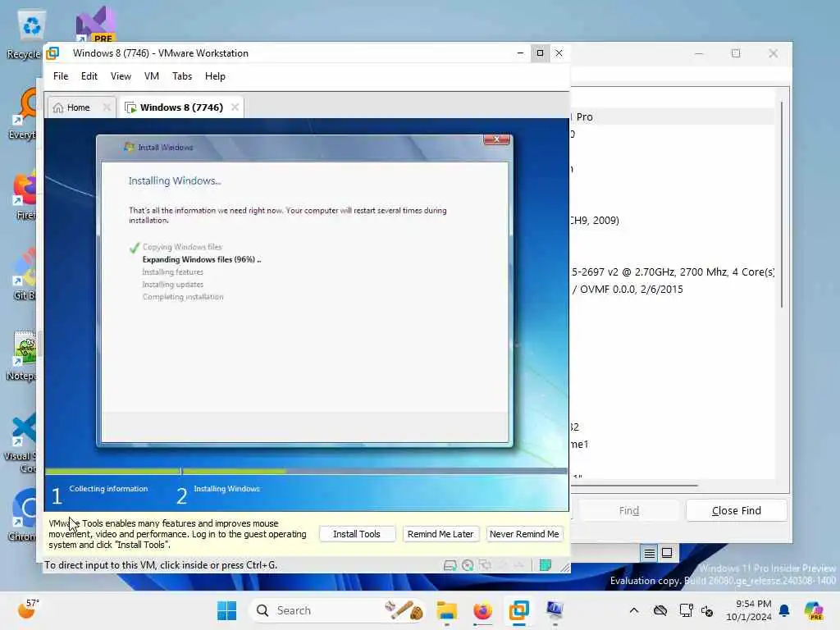Select the large thumbnail view icon below background window
The width and height of the screenshot is (840, 630).
pyautogui.click(x=667, y=553)
